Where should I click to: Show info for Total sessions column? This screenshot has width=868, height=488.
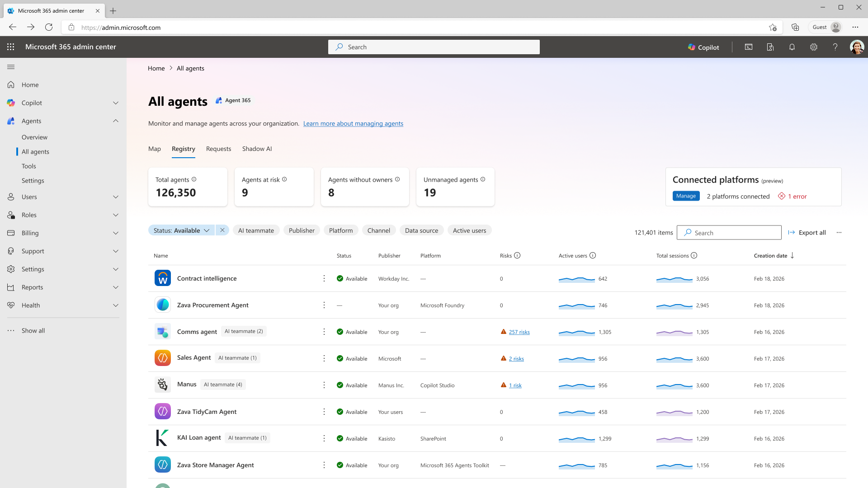tap(694, 255)
